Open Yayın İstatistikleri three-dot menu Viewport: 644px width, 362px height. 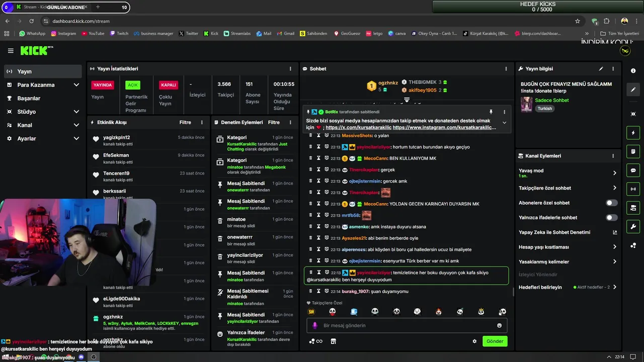point(290,69)
